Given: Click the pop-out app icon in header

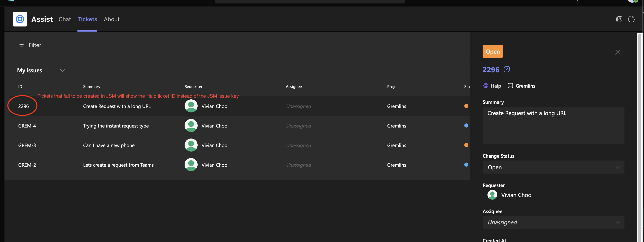Looking at the screenshot, I should [x=619, y=19].
